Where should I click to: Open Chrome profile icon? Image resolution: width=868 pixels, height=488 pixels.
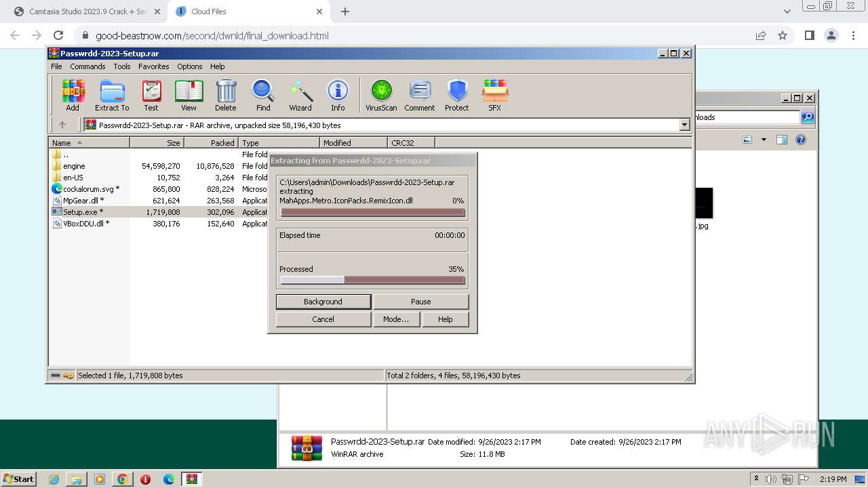click(x=831, y=35)
